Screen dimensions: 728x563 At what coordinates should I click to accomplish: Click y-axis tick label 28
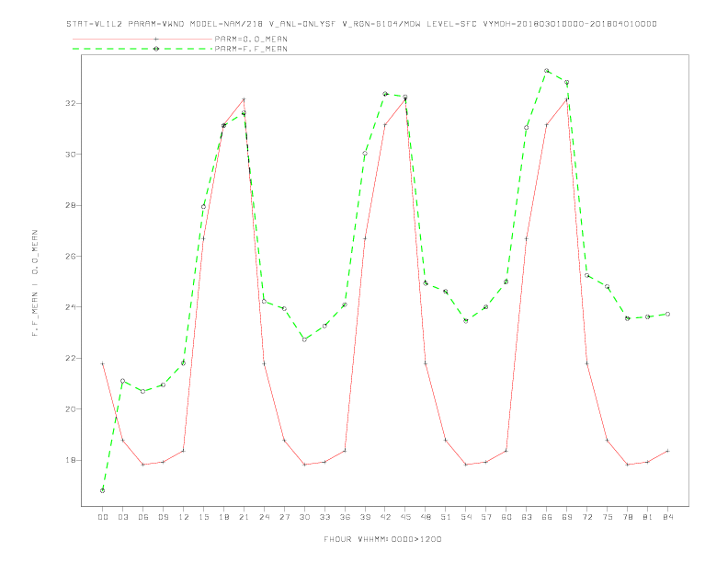click(x=71, y=205)
